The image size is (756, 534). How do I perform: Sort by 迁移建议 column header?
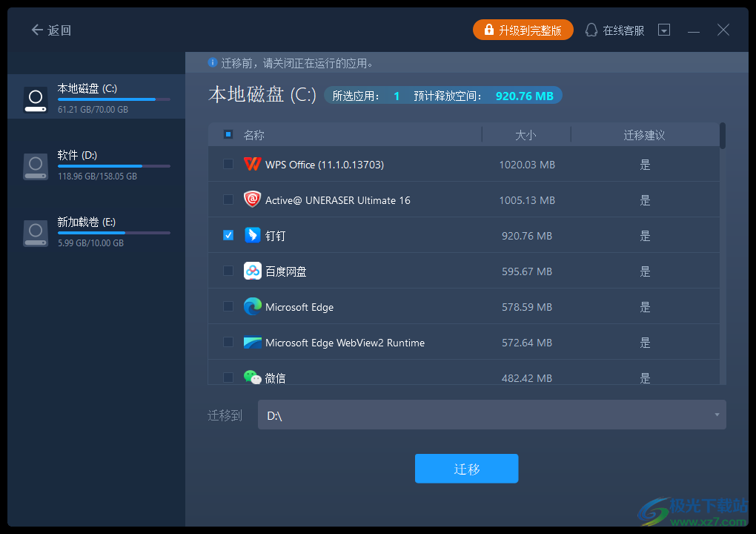coord(644,135)
